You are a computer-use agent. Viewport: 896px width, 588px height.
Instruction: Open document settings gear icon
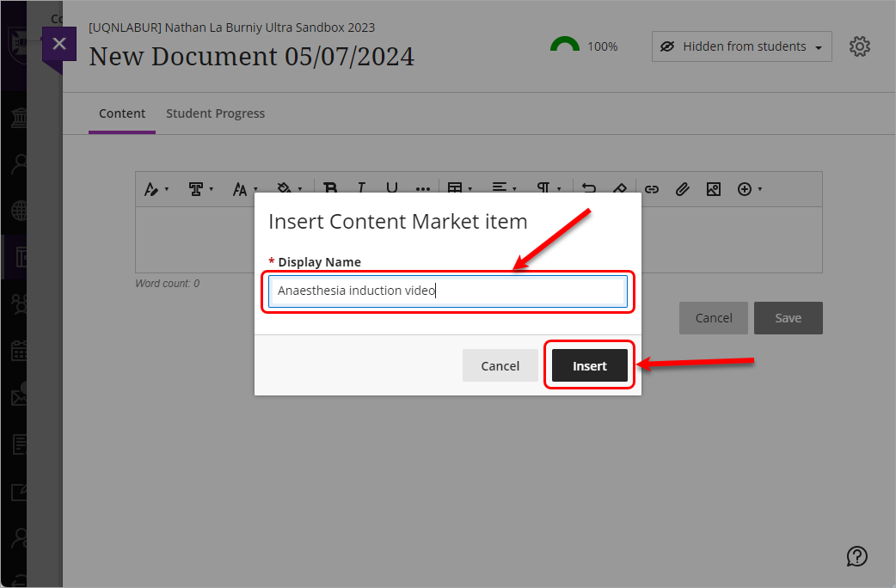pyautogui.click(x=859, y=46)
